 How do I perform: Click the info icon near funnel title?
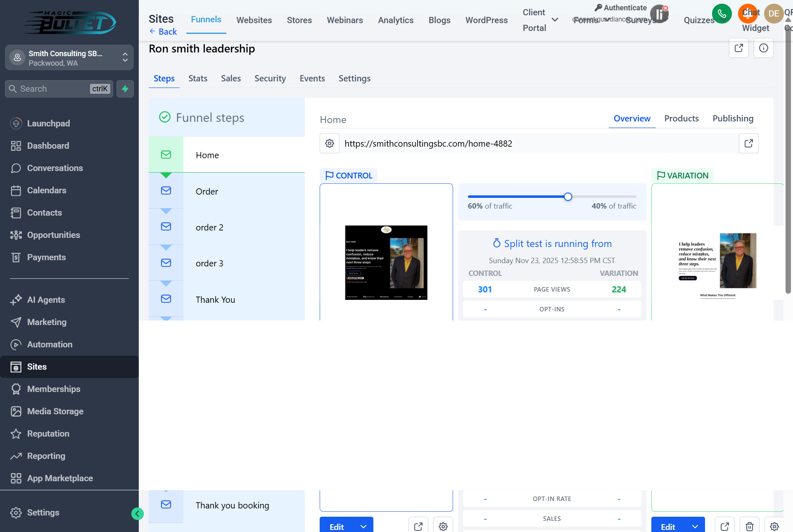(x=764, y=48)
